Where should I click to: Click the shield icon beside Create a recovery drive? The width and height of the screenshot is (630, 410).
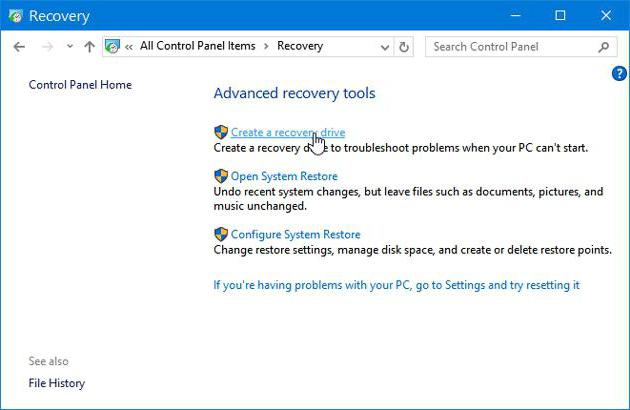[x=221, y=132]
